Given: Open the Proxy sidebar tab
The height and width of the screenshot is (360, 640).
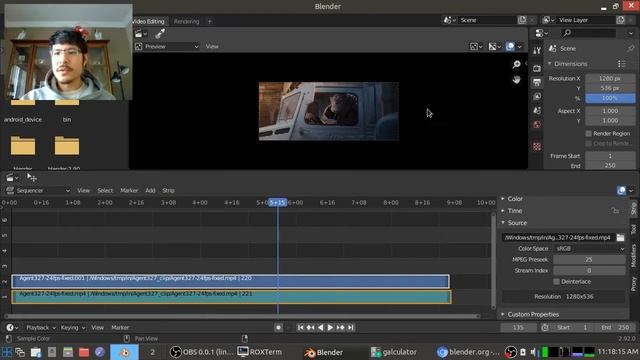Looking at the screenshot, I should 633,284.
